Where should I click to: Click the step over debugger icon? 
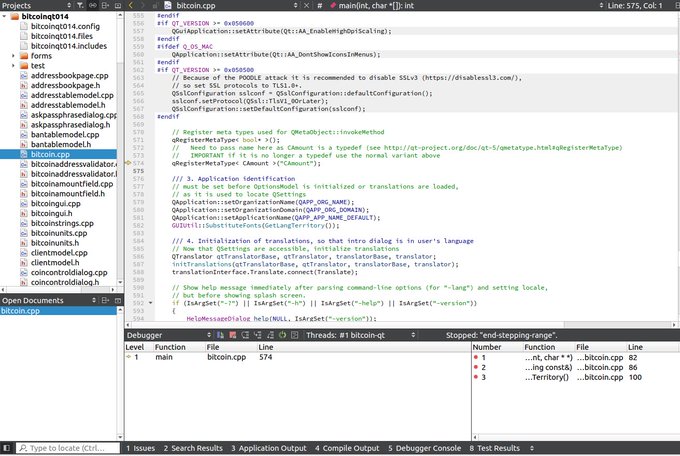(245, 335)
